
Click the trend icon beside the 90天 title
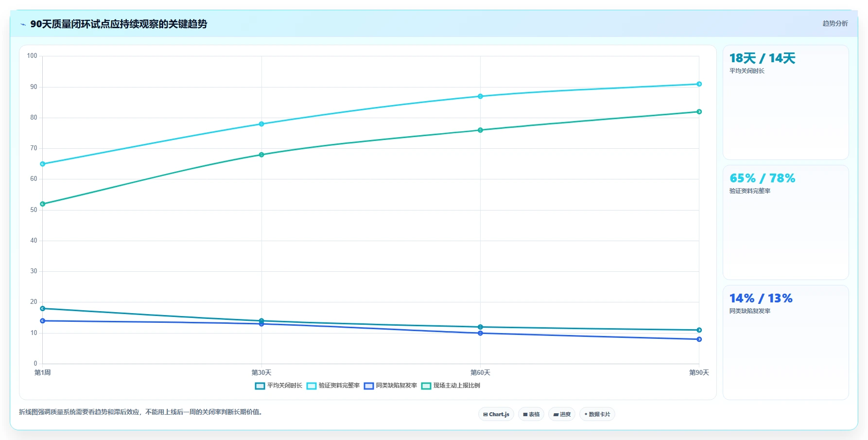23,24
